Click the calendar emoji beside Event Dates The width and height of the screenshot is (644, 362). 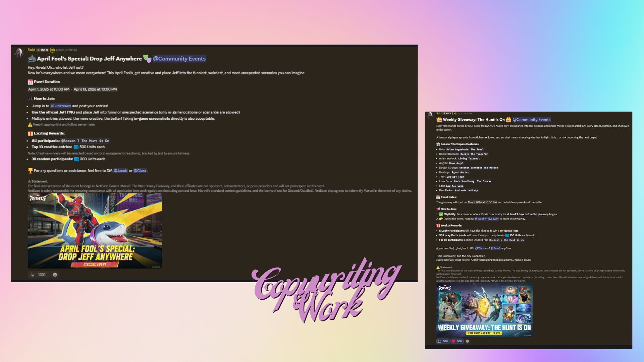[x=438, y=197]
